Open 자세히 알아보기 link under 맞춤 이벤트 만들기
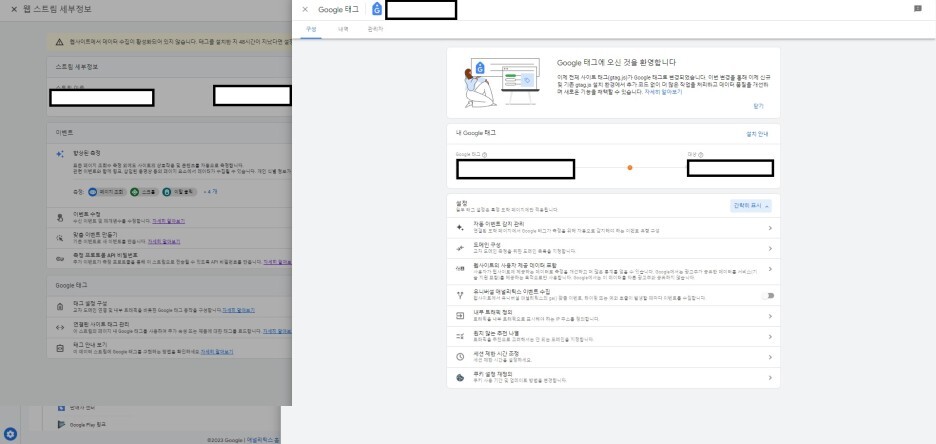This screenshot has width=936, height=444. (x=164, y=242)
